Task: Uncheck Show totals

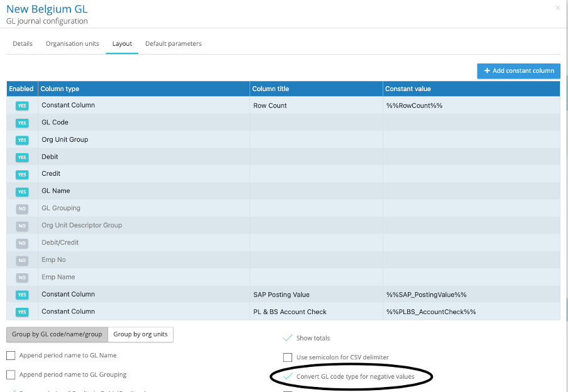Action: tap(287, 338)
